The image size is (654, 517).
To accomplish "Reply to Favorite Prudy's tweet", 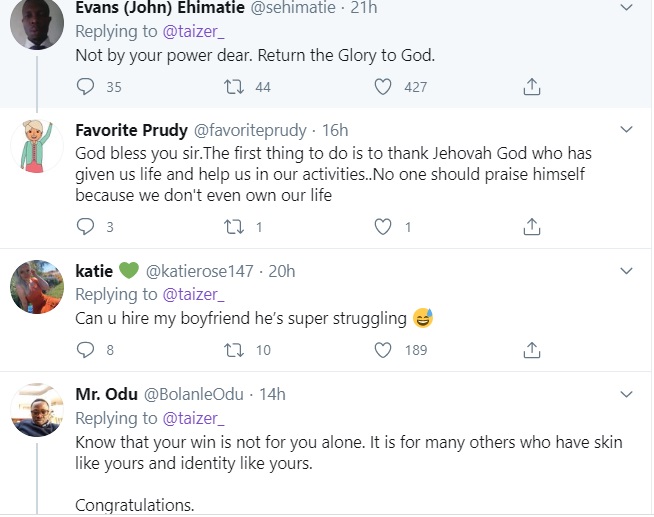I will 85,227.
